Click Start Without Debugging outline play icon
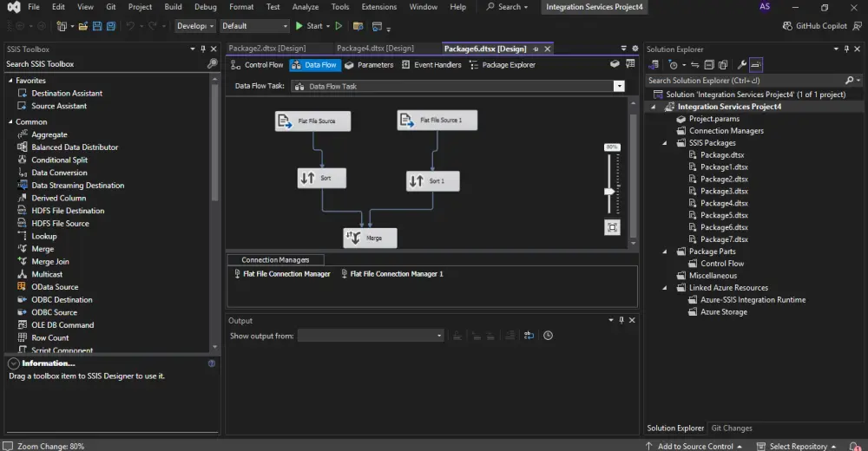868x451 pixels. [339, 26]
